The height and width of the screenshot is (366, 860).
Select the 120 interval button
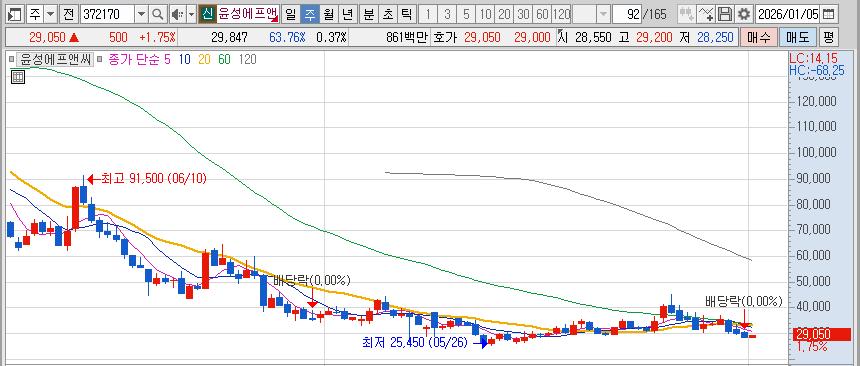[x=561, y=14]
